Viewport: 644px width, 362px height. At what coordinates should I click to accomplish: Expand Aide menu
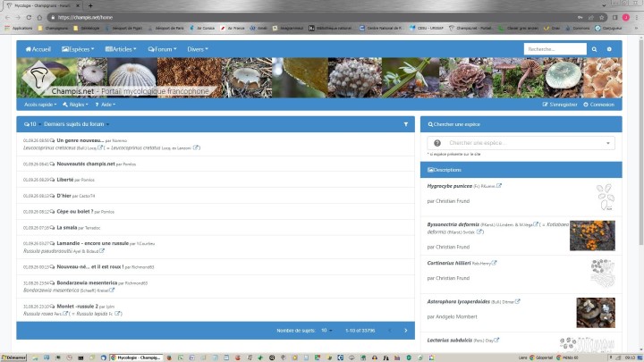tap(106, 105)
